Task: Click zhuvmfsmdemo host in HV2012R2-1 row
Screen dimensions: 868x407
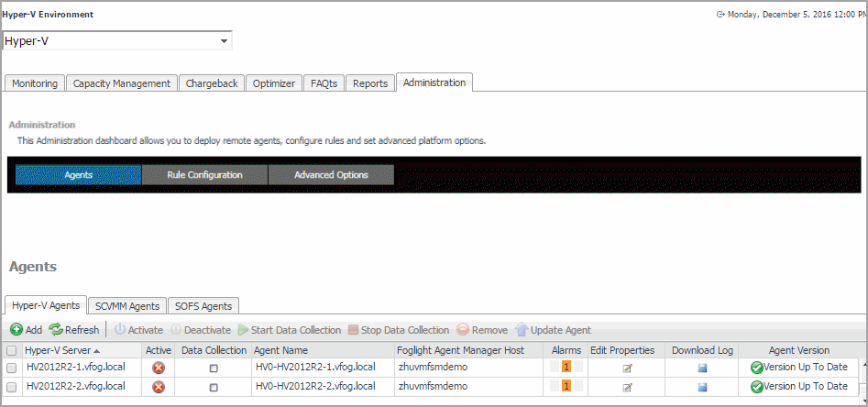Action: 433,367
